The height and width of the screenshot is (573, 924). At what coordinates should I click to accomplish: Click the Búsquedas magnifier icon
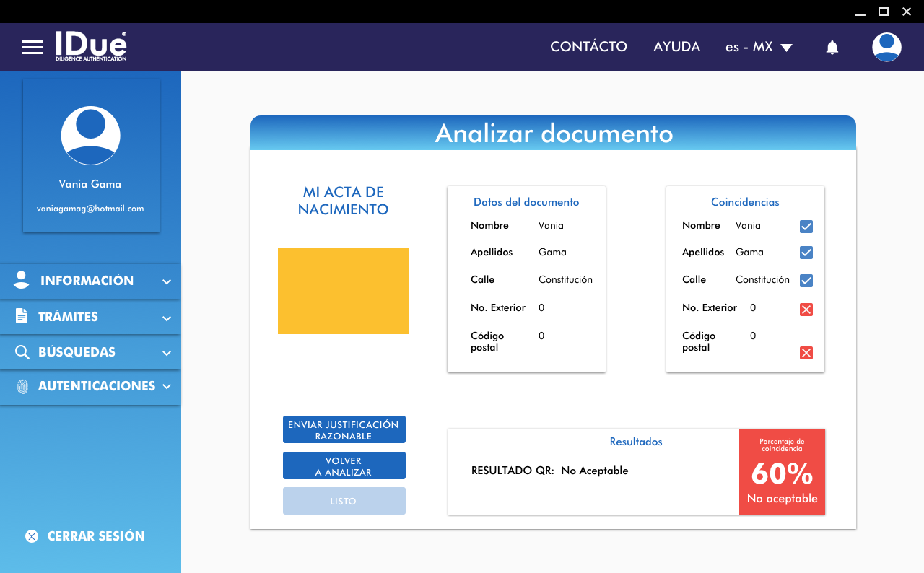pos(22,352)
